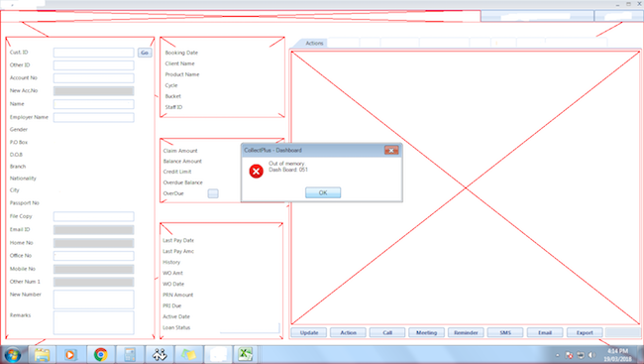The image size is (644, 364).
Task: Open Excel from the taskbar
Action: click(x=245, y=354)
